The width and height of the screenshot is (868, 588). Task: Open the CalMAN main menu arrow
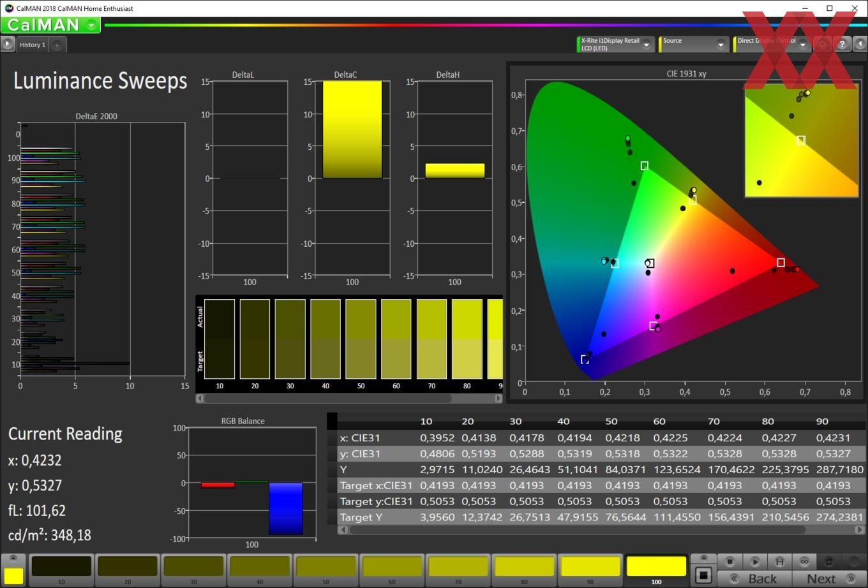pos(91,26)
